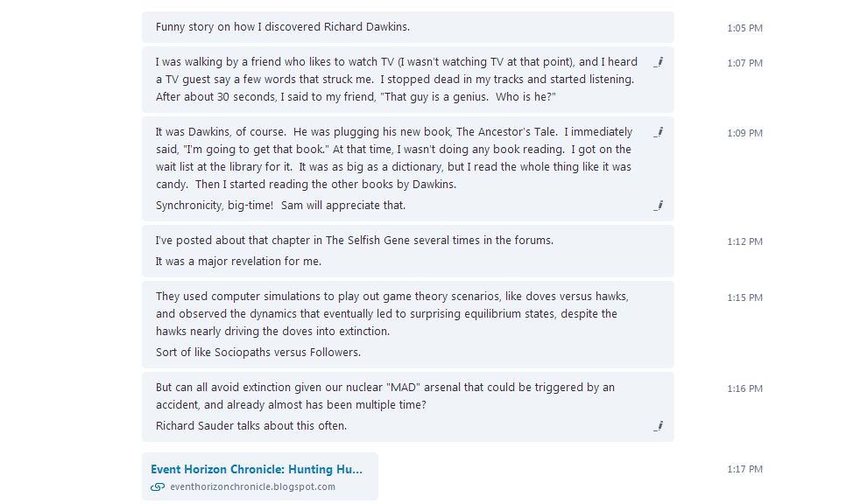860x504 pixels.
Task: Click the 1:16 PM timestamp
Action: pyautogui.click(x=744, y=388)
